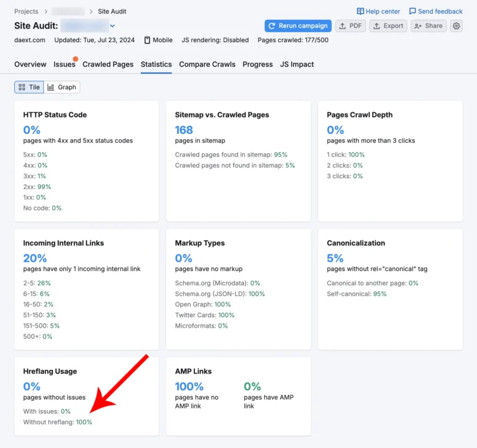Click 0% pages have AMP link
Image resolution: width=477 pixels, height=448 pixels.
coord(252,387)
